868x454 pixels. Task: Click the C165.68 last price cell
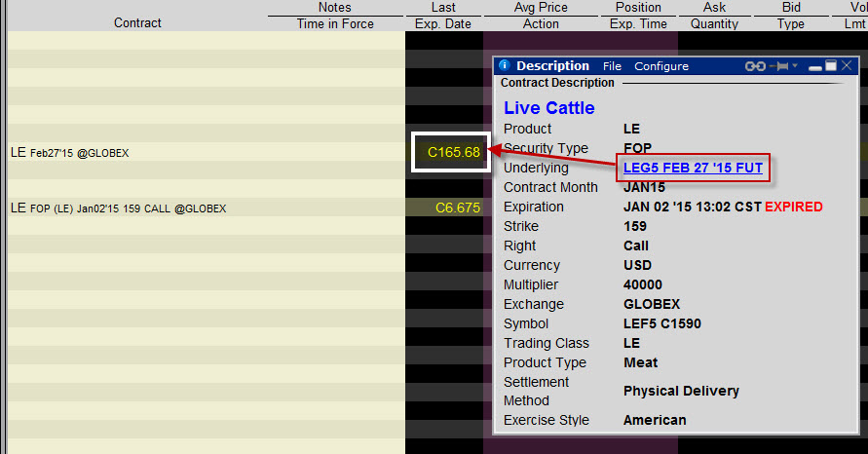tap(453, 152)
